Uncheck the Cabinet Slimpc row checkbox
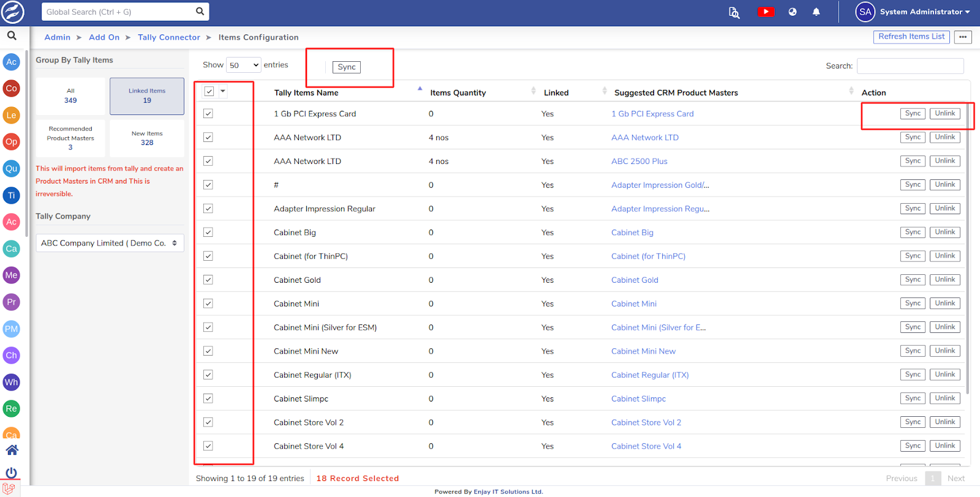The image size is (980, 497). pyautogui.click(x=208, y=398)
